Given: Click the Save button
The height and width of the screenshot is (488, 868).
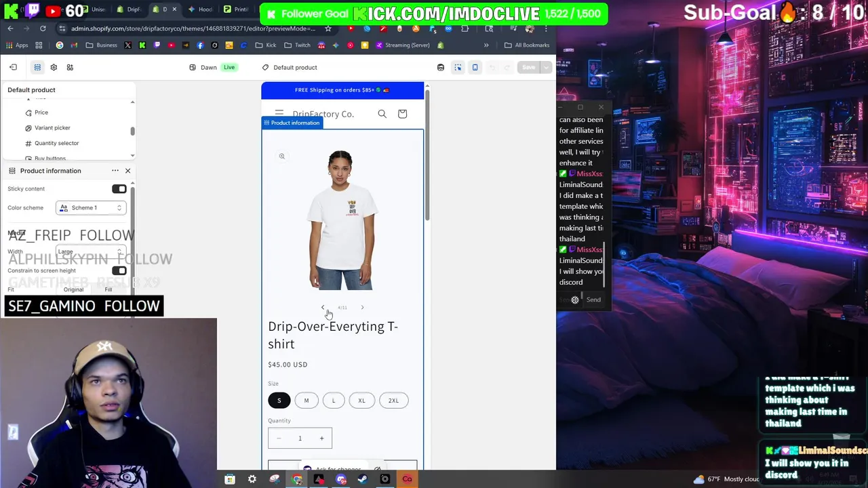Looking at the screenshot, I should click(528, 67).
